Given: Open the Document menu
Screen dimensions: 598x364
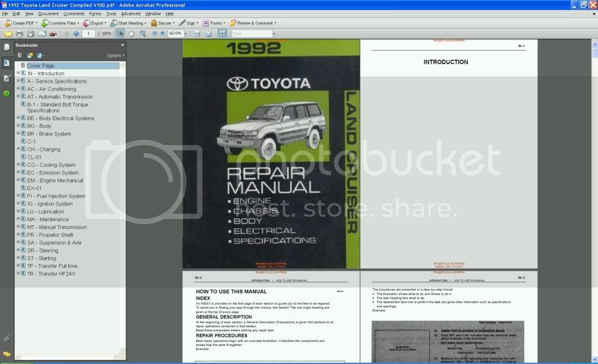Looking at the screenshot, I should coord(48,13).
